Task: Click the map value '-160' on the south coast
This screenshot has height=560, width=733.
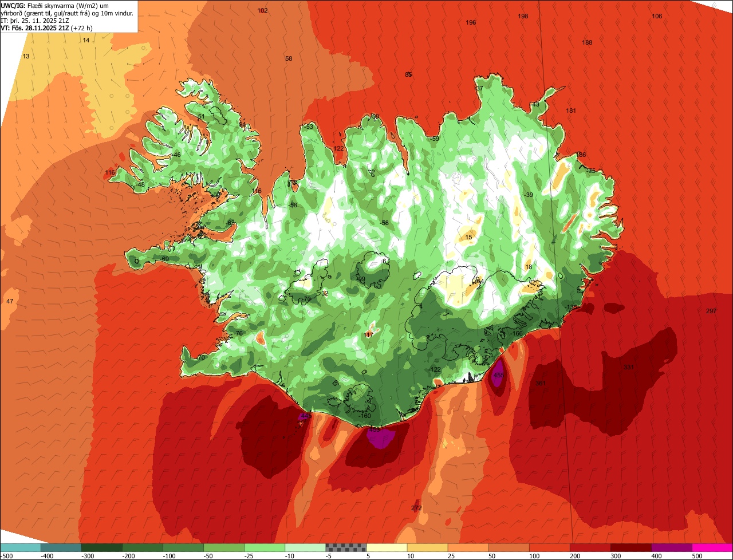Action: 364,416
